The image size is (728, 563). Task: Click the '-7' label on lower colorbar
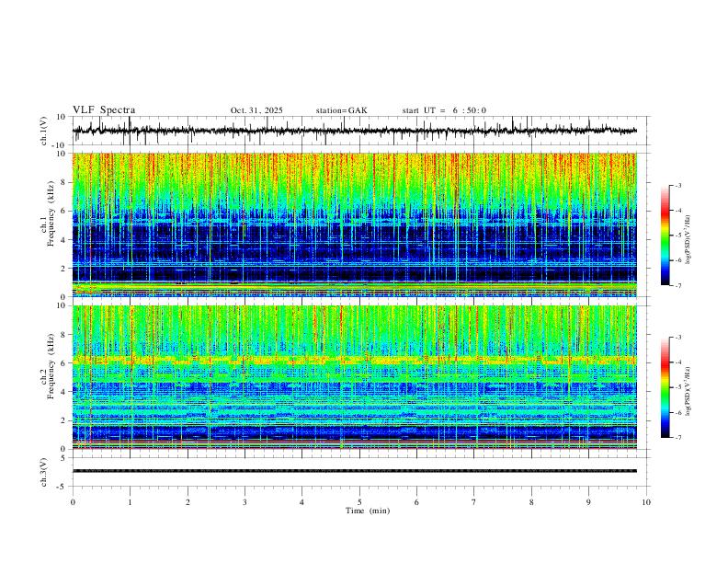(678, 438)
